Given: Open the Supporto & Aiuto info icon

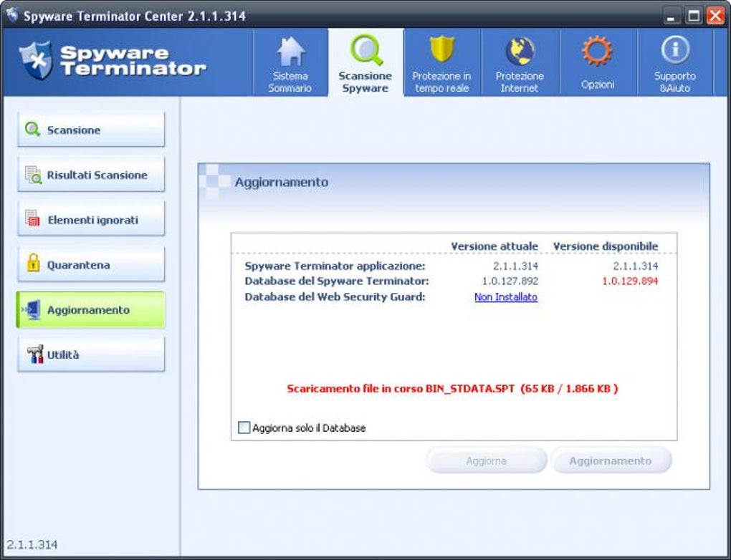Looking at the screenshot, I should coord(674,49).
